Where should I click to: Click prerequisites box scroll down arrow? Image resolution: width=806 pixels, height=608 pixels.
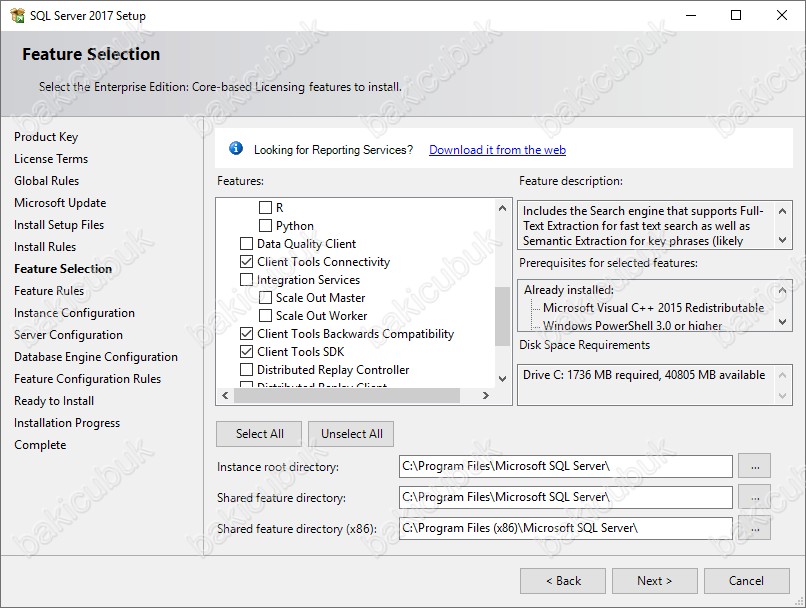click(782, 322)
